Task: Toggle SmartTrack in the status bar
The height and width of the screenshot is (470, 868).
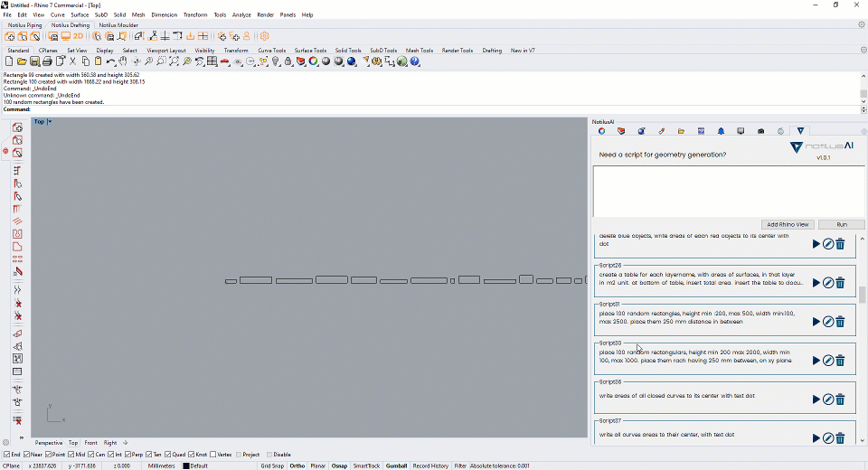Action: [366, 466]
